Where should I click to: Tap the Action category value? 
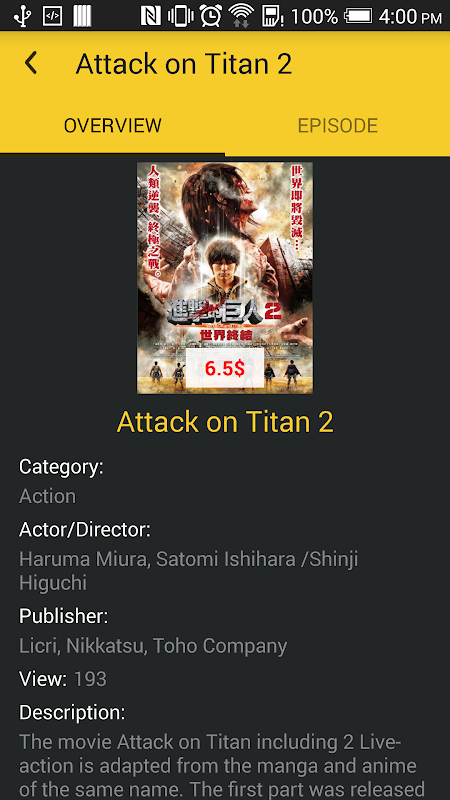[x=47, y=496]
